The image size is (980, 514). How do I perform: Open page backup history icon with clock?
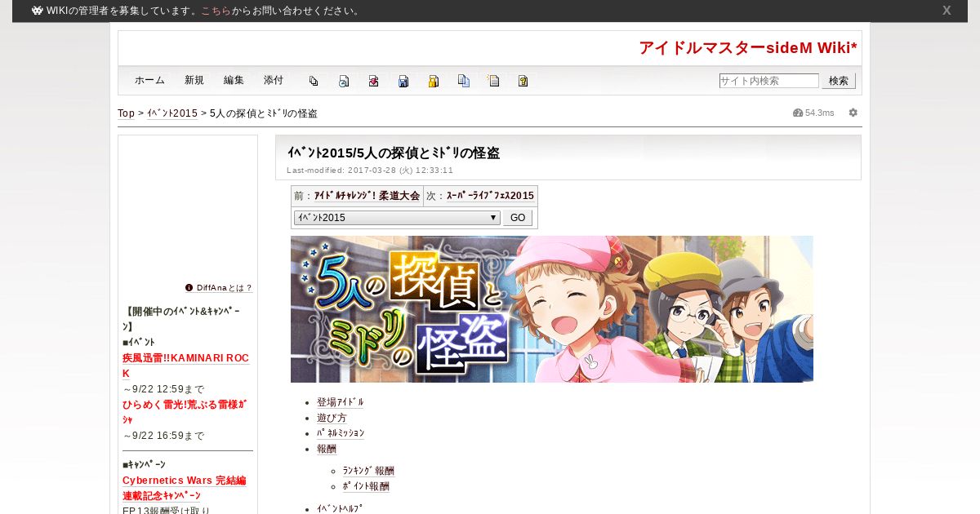click(344, 81)
